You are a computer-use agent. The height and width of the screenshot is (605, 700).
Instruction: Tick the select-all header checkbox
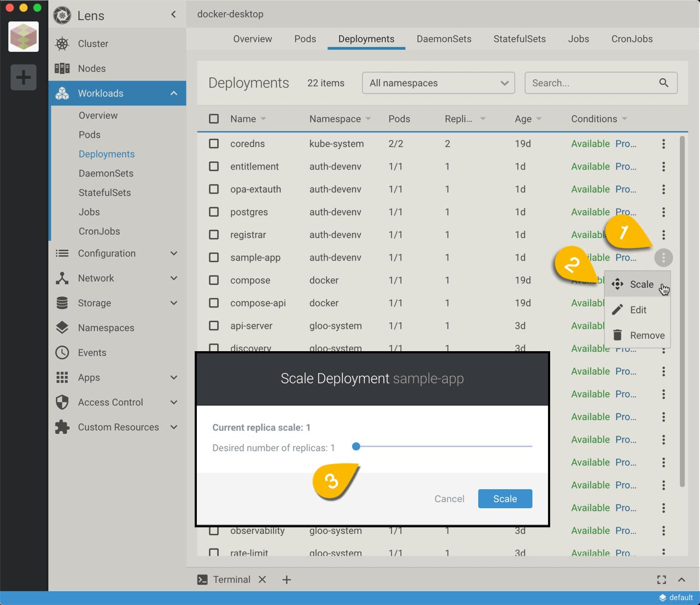click(x=214, y=119)
